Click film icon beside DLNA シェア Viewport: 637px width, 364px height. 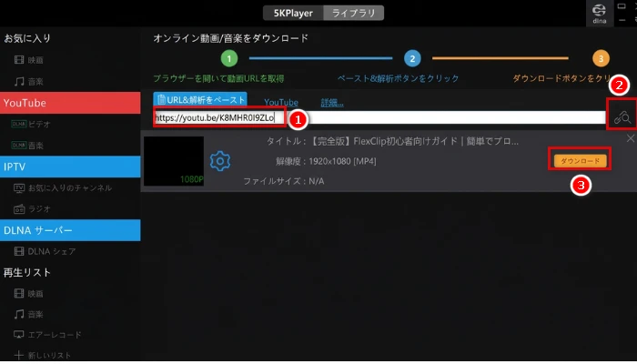[x=19, y=251]
